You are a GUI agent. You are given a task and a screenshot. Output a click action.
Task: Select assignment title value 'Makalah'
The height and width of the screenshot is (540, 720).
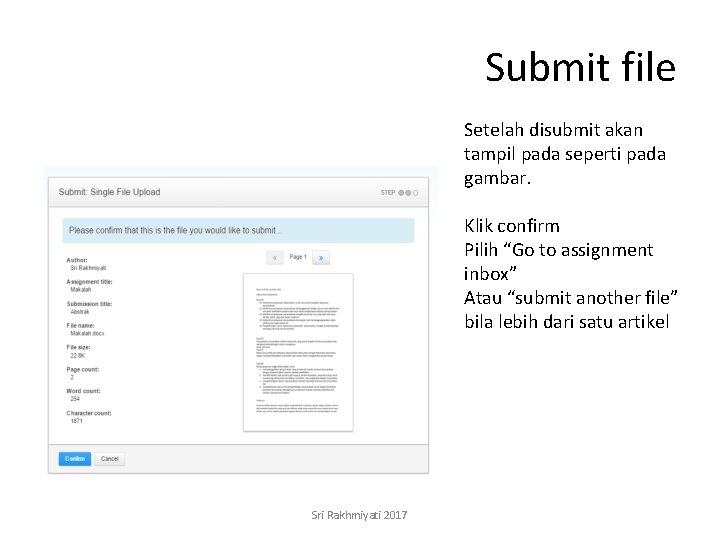pyautogui.click(x=81, y=290)
